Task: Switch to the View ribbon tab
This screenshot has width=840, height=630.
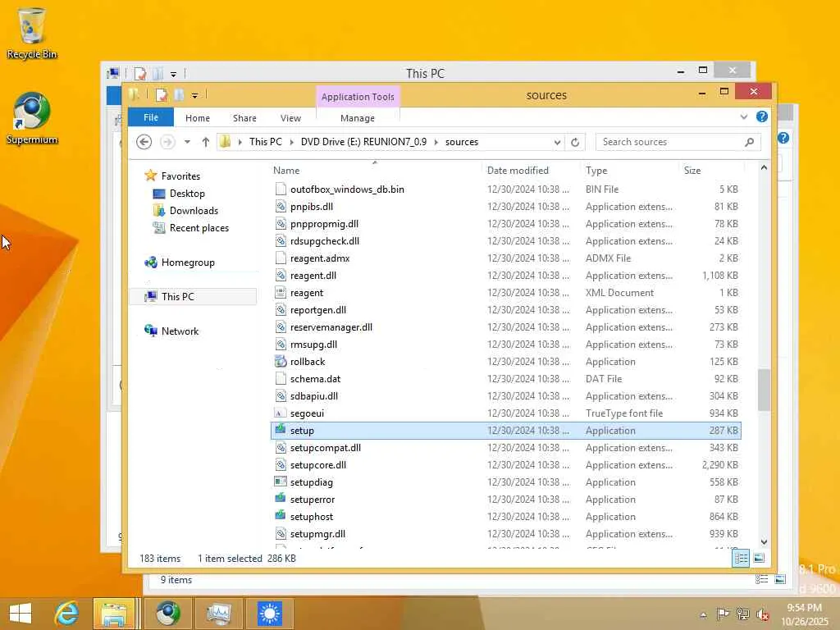Action: [x=290, y=118]
